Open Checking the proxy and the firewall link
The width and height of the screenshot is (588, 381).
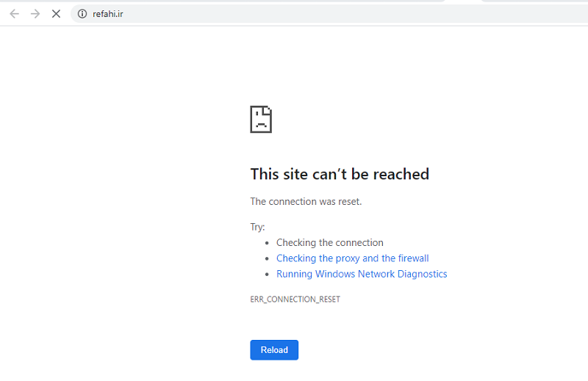coord(353,258)
